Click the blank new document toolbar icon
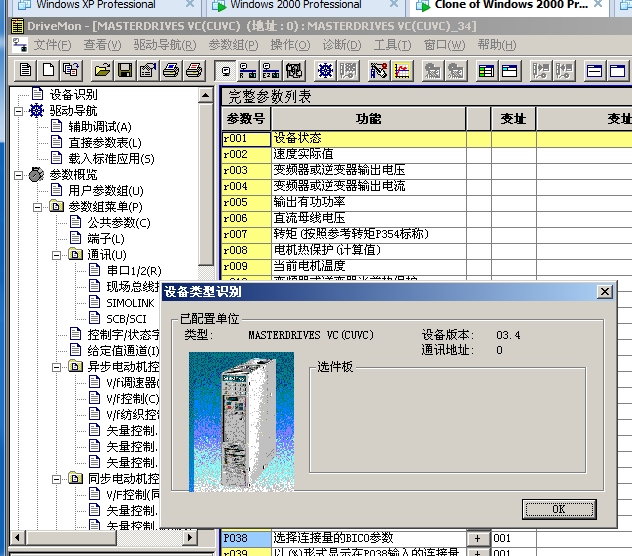Image resolution: width=632 pixels, height=556 pixels. click(x=48, y=71)
